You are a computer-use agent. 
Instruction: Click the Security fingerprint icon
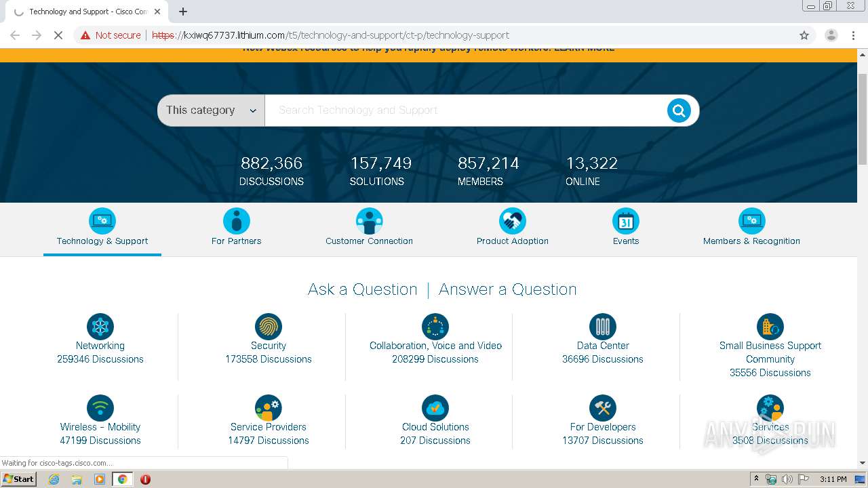[x=269, y=327]
